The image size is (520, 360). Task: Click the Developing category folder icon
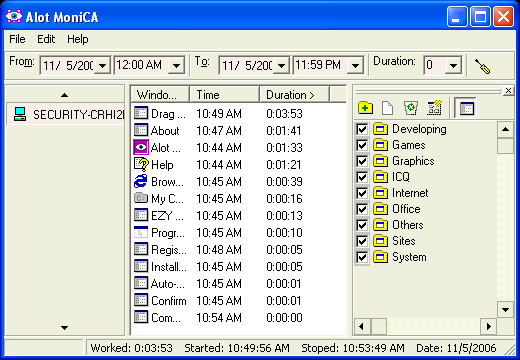(x=380, y=129)
